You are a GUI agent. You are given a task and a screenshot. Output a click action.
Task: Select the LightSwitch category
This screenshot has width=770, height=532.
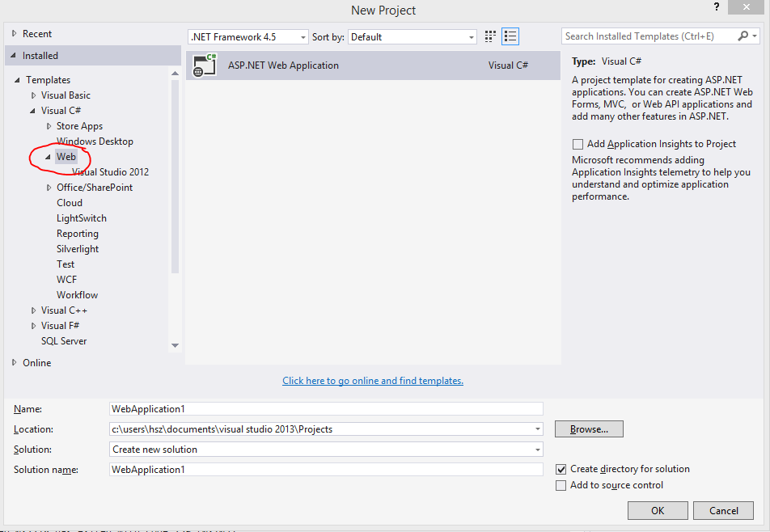tap(82, 218)
